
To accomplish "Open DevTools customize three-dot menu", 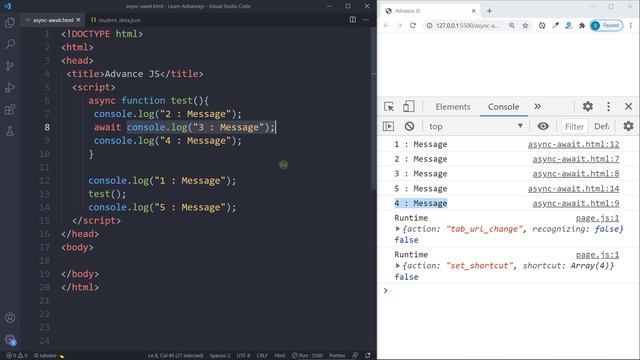I will 608,107.
